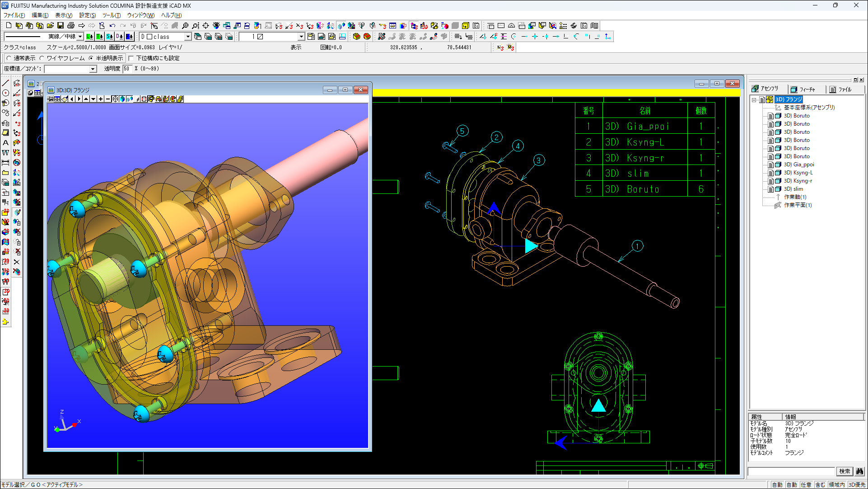Edit the 透明度 value field showing 50
868x489 pixels.
pyautogui.click(x=127, y=68)
